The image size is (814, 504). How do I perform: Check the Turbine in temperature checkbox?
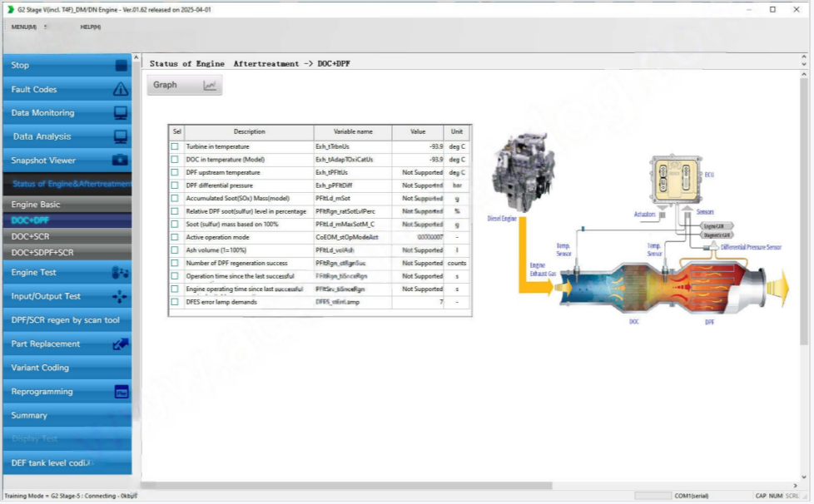175,146
